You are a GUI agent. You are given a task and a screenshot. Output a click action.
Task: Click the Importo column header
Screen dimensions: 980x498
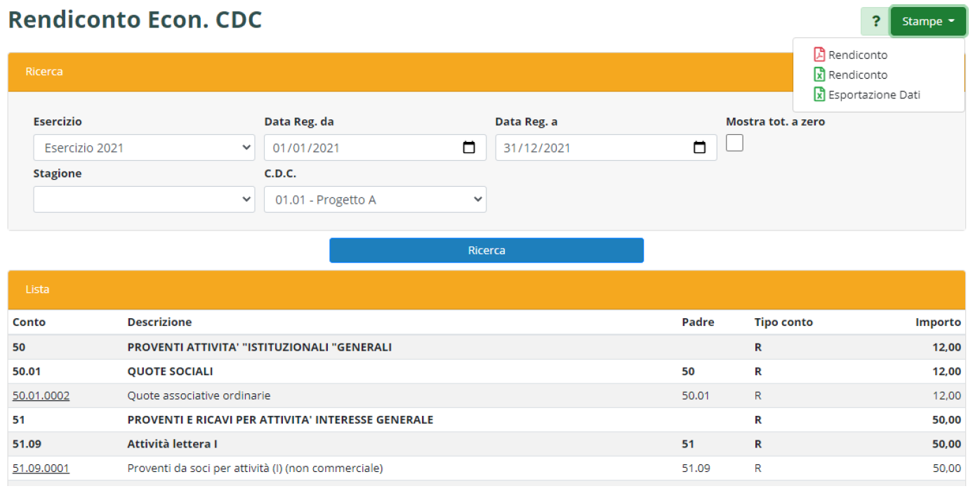tap(937, 322)
